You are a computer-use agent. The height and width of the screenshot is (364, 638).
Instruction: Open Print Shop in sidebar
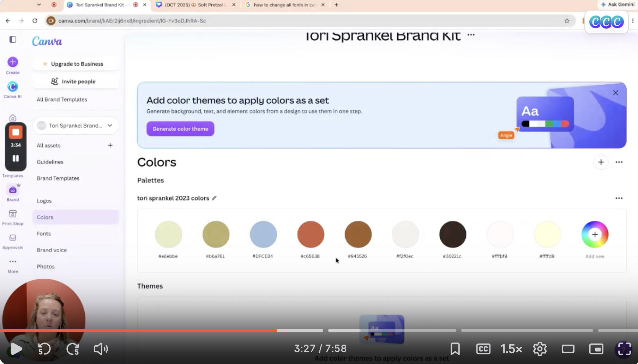click(13, 214)
